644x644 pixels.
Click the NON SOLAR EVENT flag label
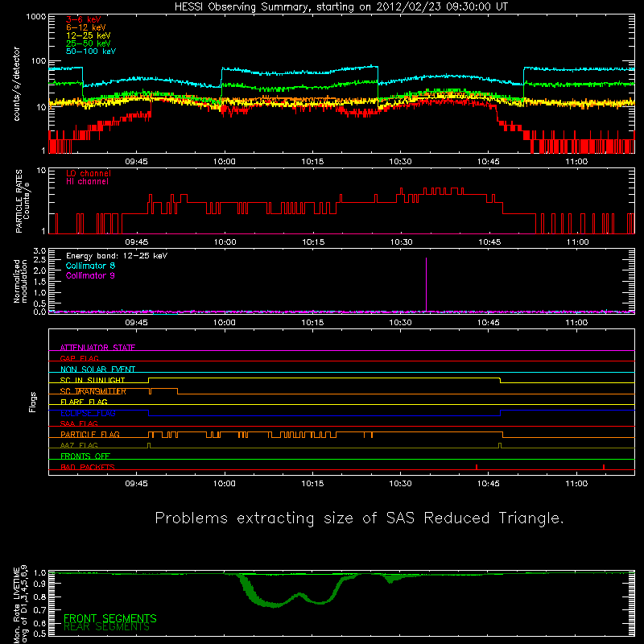pyautogui.click(x=97, y=369)
